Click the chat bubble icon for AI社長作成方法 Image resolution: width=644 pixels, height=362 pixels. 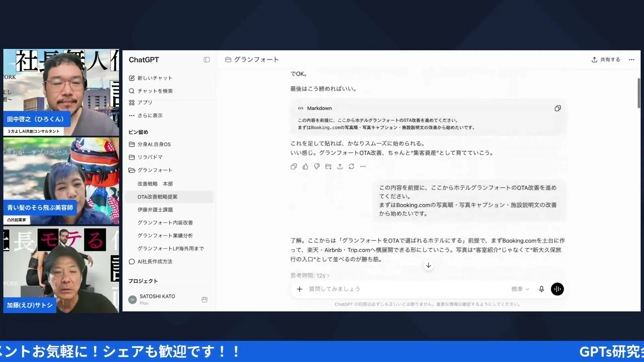point(132,262)
